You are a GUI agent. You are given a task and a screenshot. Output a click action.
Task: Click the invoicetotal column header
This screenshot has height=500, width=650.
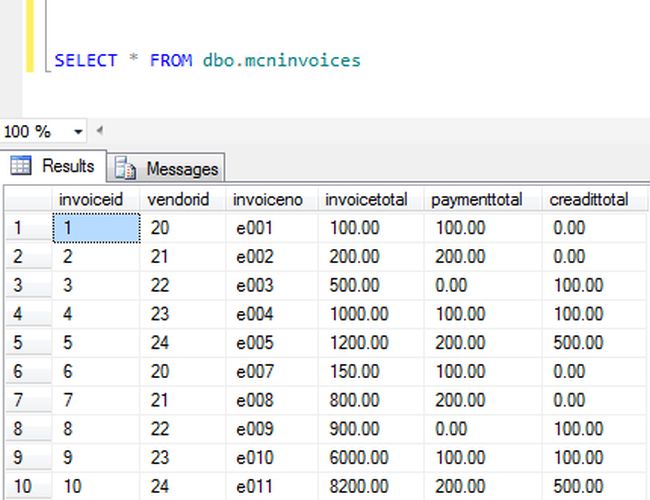click(366, 199)
